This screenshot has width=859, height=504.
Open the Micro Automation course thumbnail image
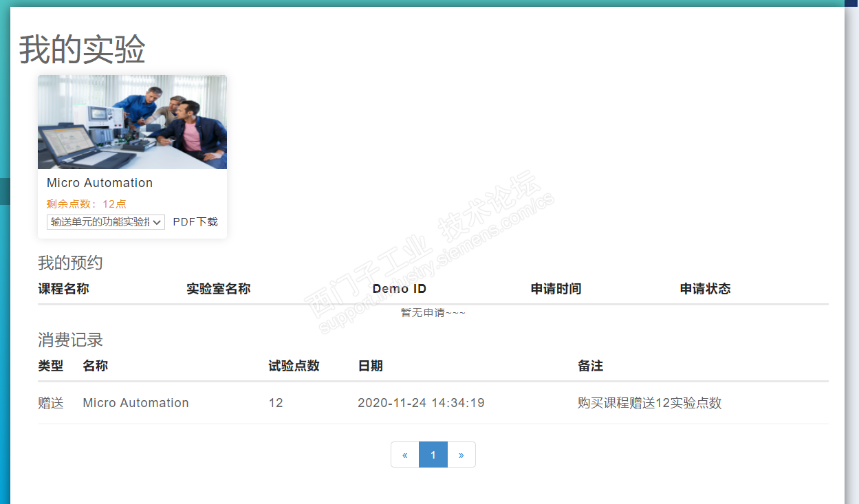pyautogui.click(x=132, y=122)
